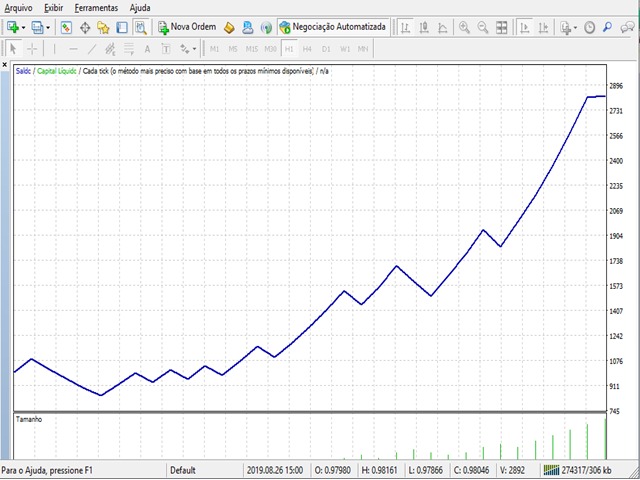The height and width of the screenshot is (480, 640).
Task: Switch chart to bar chart mode
Action: pyautogui.click(x=405, y=27)
